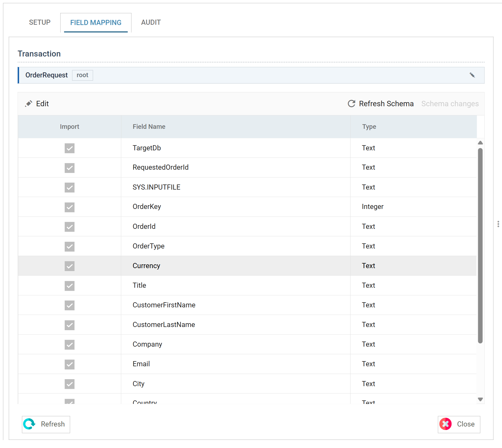The width and height of the screenshot is (502, 448).
Task: Click the Field Name column header
Action: tap(236, 127)
